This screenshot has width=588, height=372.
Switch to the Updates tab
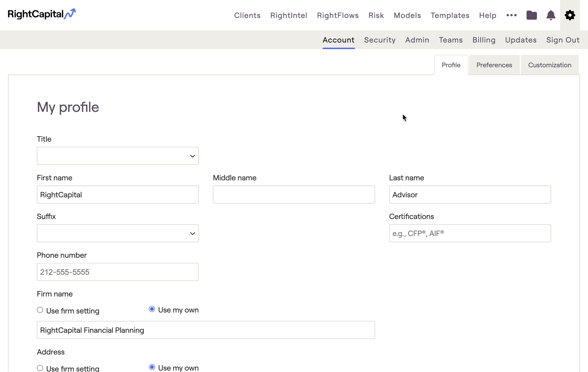(521, 40)
